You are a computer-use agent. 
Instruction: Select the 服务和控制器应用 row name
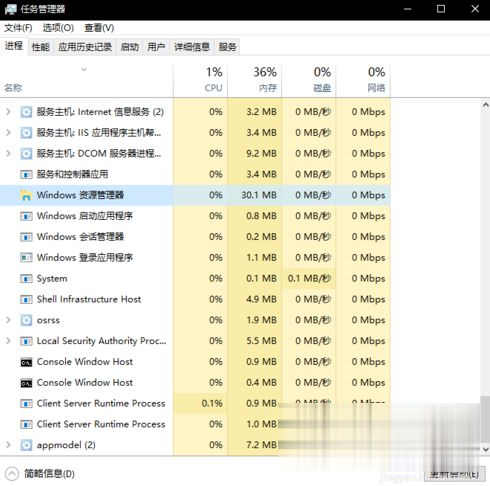[72, 174]
